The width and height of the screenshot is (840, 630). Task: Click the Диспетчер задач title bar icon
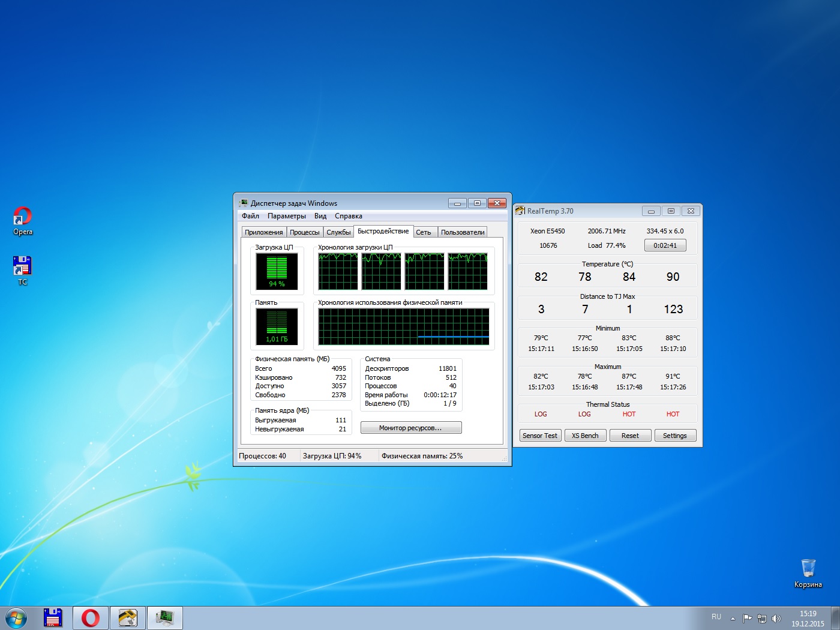pyautogui.click(x=244, y=203)
